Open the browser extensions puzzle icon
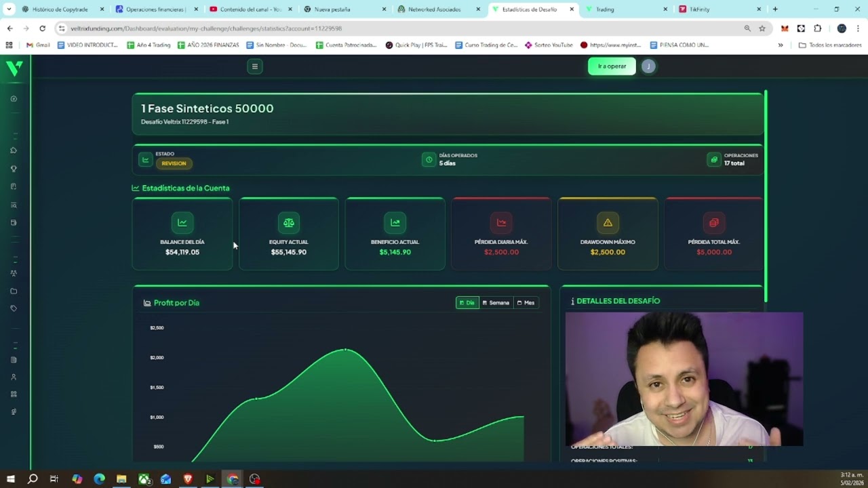Viewport: 868px width, 488px height. coord(817,28)
